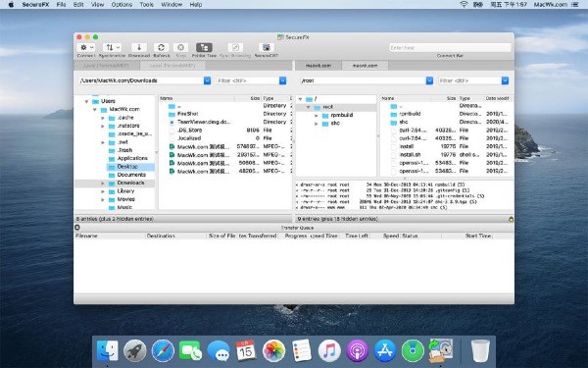The image size is (588, 368).
Task: Open the Help menu
Action: pyautogui.click(x=196, y=5)
